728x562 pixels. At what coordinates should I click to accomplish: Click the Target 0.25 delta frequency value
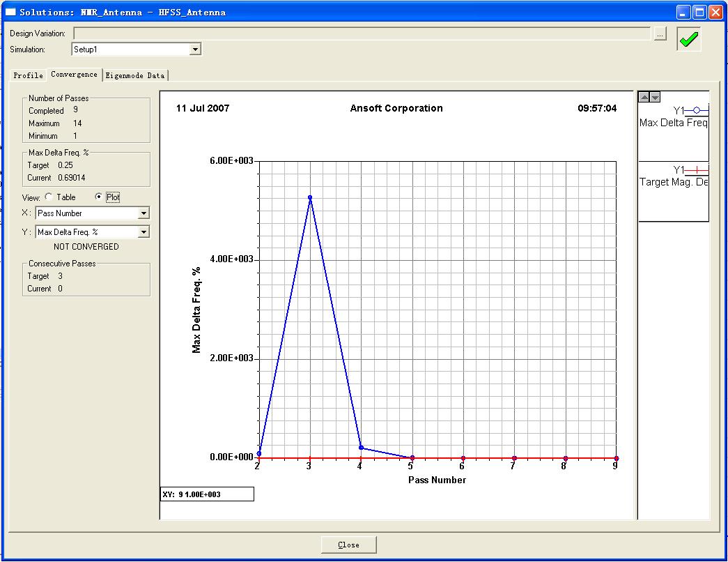(65, 165)
